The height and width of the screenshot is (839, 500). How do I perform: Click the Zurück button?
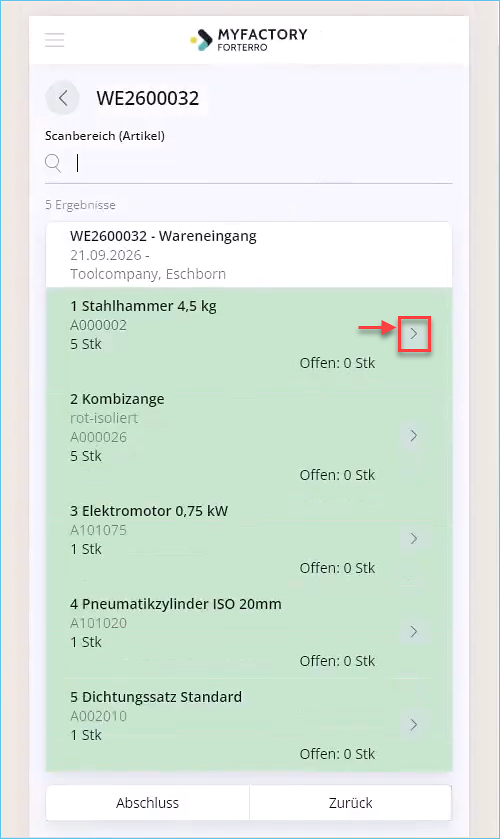point(351,803)
